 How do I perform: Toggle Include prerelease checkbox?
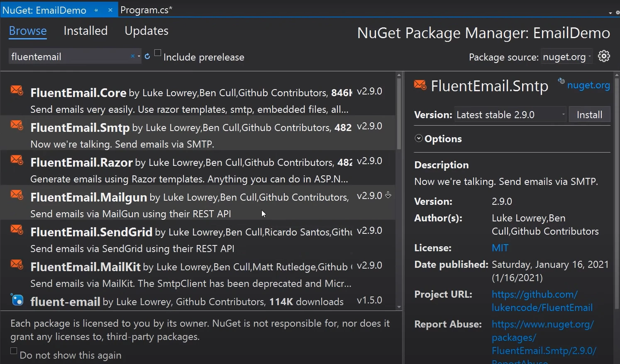pyautogui.click(x=158, y=53)
